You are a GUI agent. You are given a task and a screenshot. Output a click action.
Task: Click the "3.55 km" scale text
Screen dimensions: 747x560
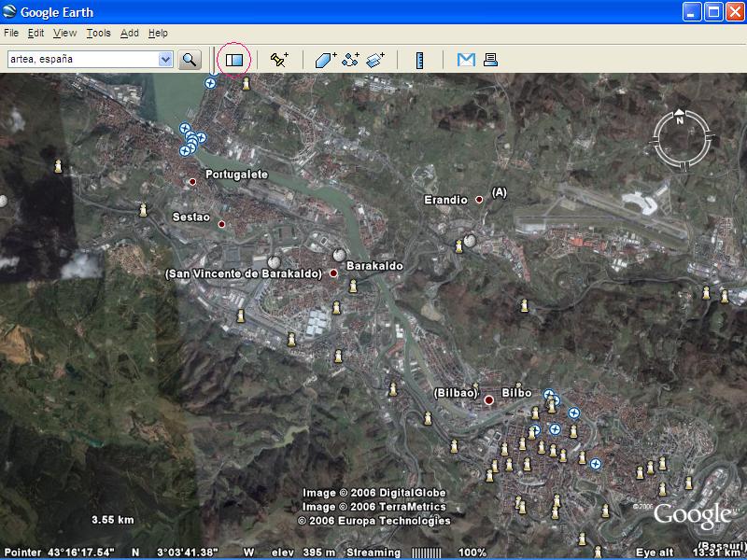tap(113, 520)
